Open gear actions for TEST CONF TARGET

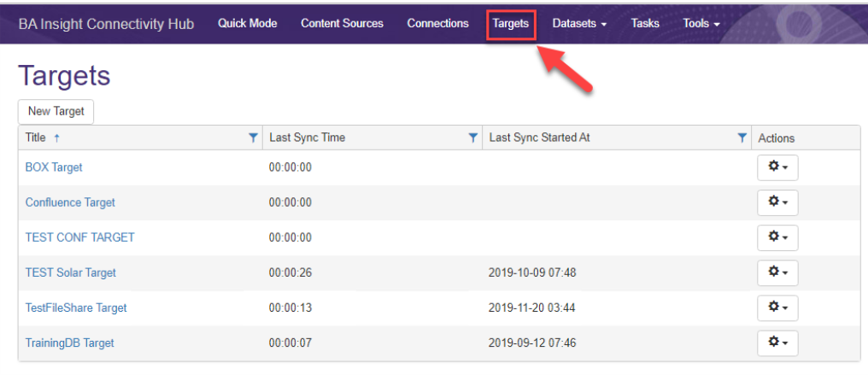(777, 237)
